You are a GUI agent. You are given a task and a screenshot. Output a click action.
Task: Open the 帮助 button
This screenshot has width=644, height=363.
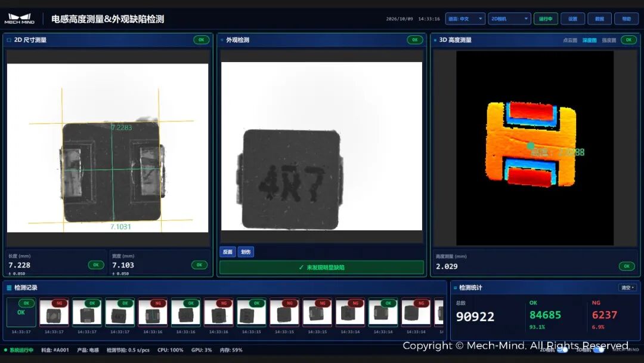point(626,19)
